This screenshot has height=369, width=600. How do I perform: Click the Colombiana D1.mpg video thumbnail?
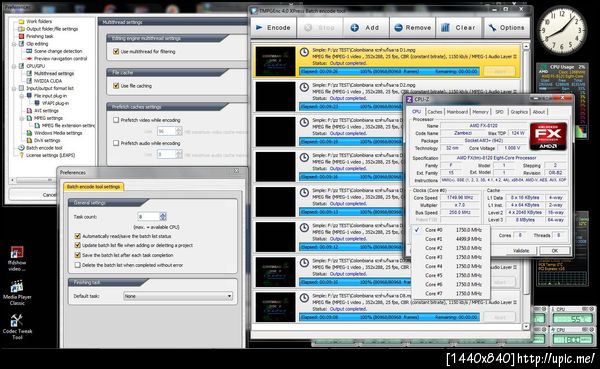tap(276, 61)
